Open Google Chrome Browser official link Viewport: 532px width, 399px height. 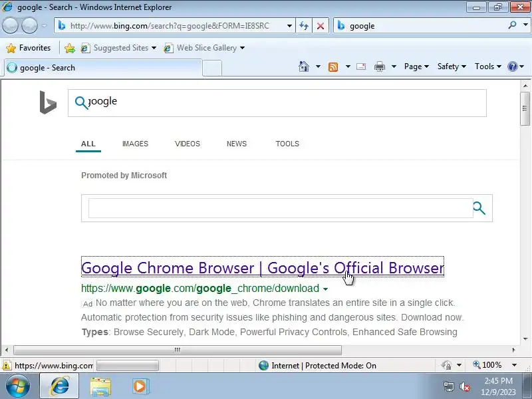262,268
